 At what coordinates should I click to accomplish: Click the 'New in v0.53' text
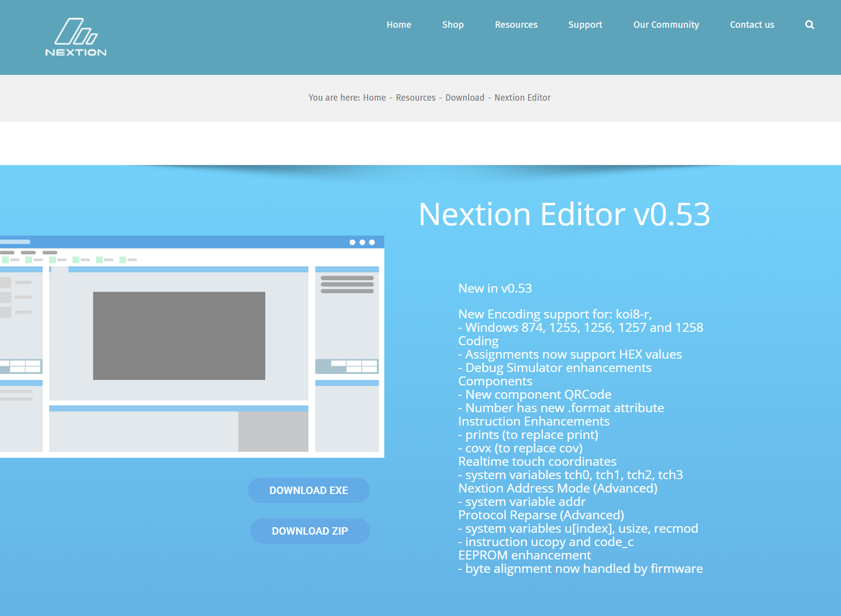(495, 288)
